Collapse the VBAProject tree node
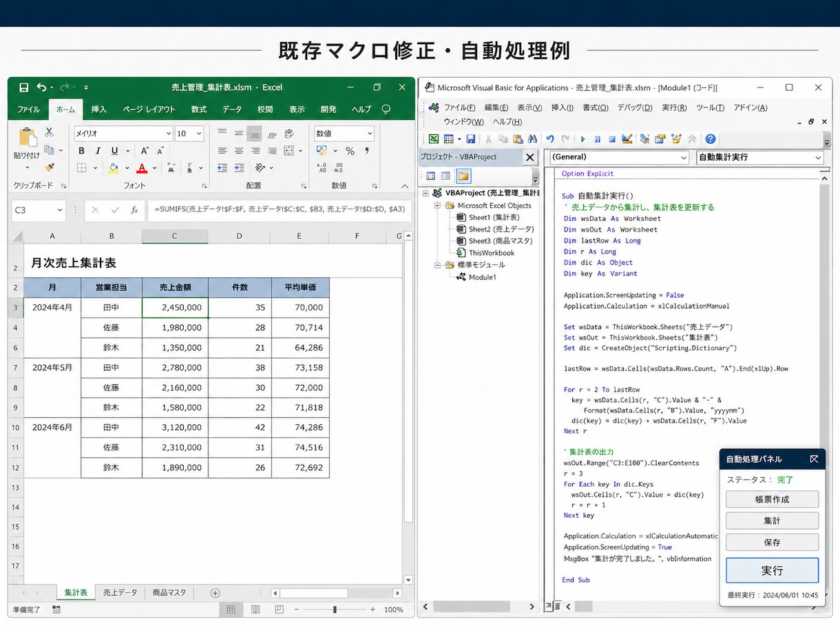The width and height of the screenshot is (840, 630). [426, 193]
